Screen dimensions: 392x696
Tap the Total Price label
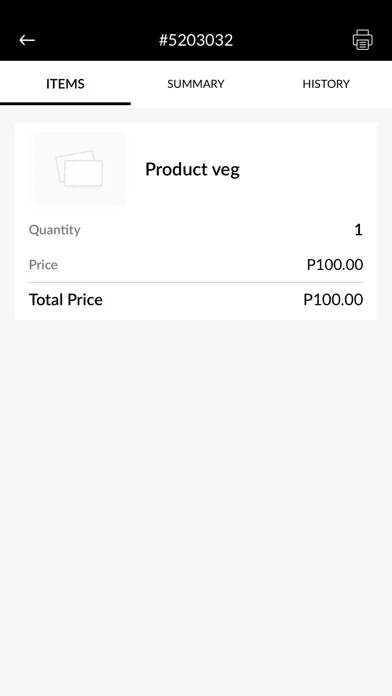(x=66, y=300)
